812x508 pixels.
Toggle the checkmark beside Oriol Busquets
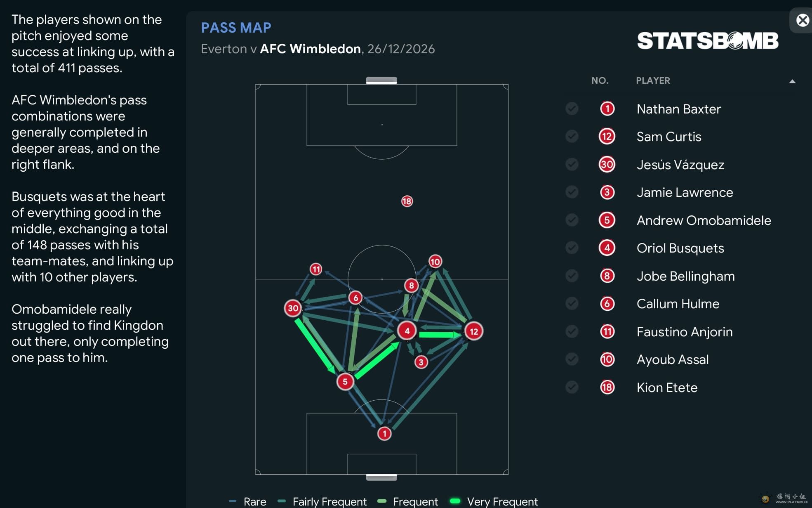572,248
